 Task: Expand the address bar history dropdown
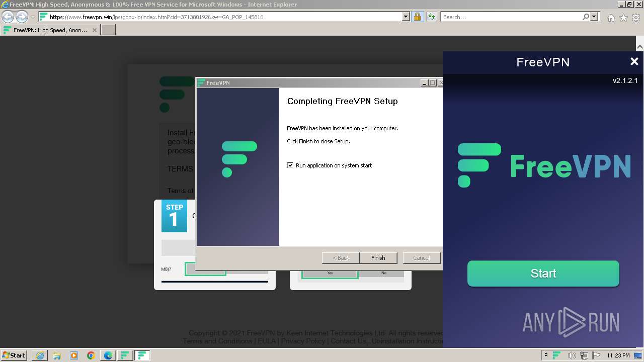pyautogui.click(x=406, y=17)
